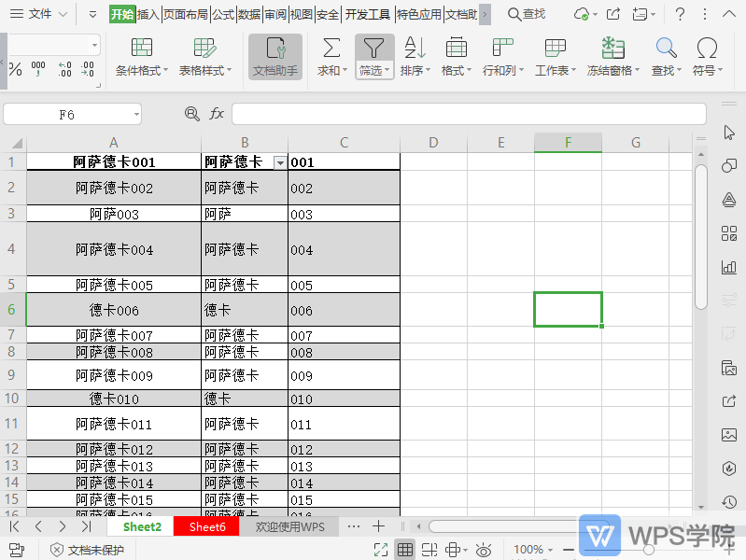Image resolution: width=746 pixels, height=560 pixels.
Task: Click the 冻结窗格 freeze panes icon
Action: tap(612, 49)
